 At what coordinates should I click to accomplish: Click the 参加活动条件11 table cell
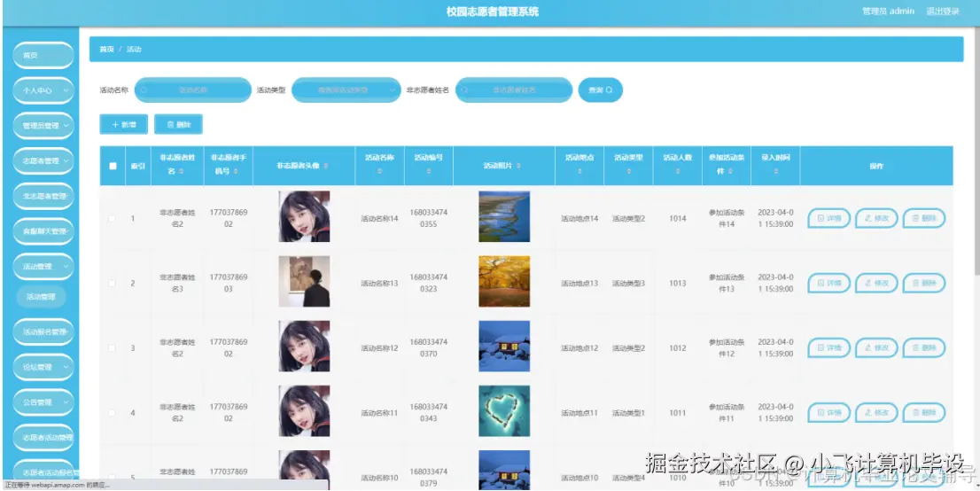click(727, 413)
